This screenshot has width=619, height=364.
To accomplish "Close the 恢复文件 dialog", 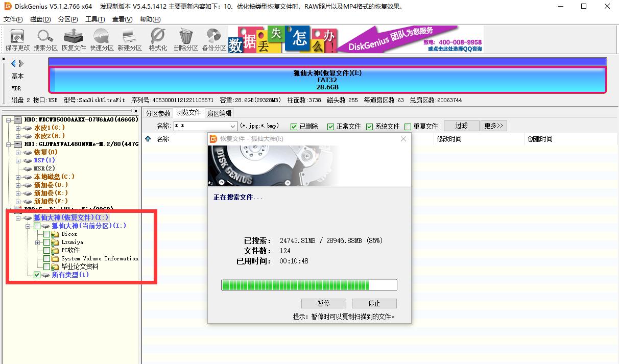I will click(403, 139).
